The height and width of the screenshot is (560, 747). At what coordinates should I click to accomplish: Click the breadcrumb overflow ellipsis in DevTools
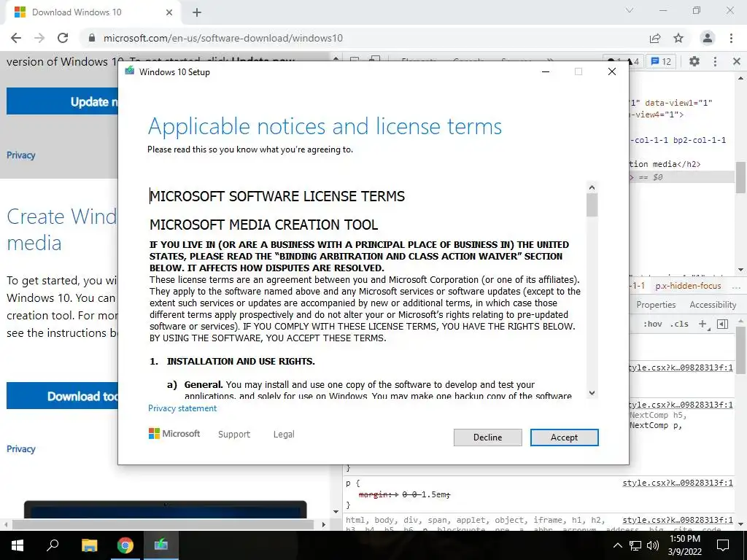click(737, 287)
